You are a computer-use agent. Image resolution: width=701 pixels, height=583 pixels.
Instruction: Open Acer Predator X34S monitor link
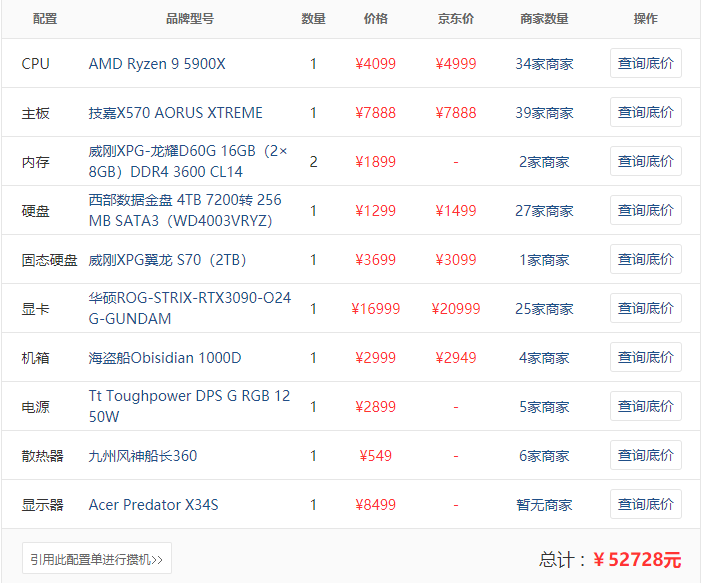tap(153, 505)
